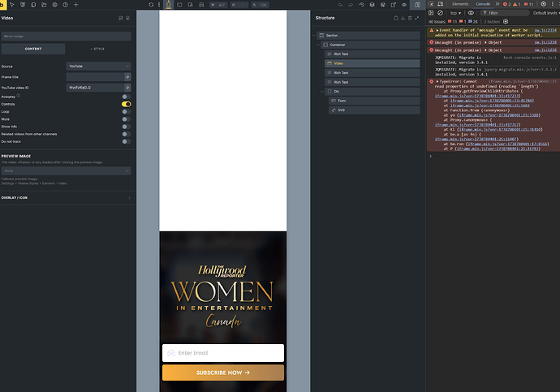Click the WordPress icon to edit in WordPress

click(x=383, y=5)
